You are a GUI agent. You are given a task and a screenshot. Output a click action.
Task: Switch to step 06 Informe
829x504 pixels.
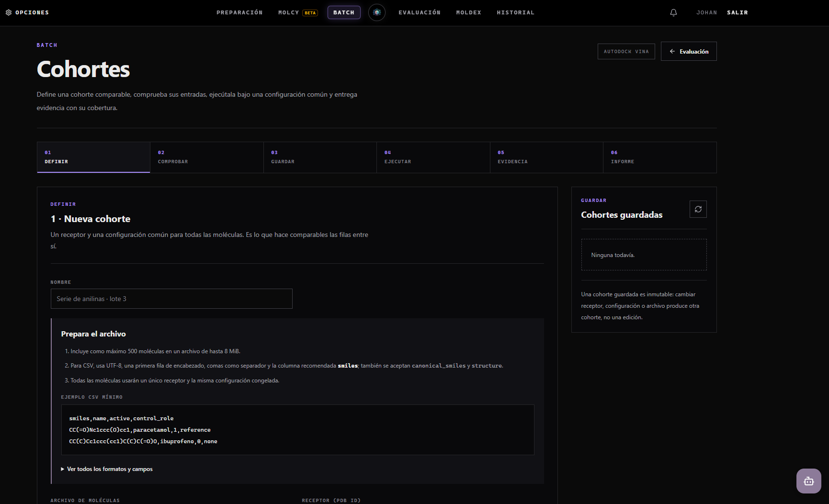click(x=660, y=157)
